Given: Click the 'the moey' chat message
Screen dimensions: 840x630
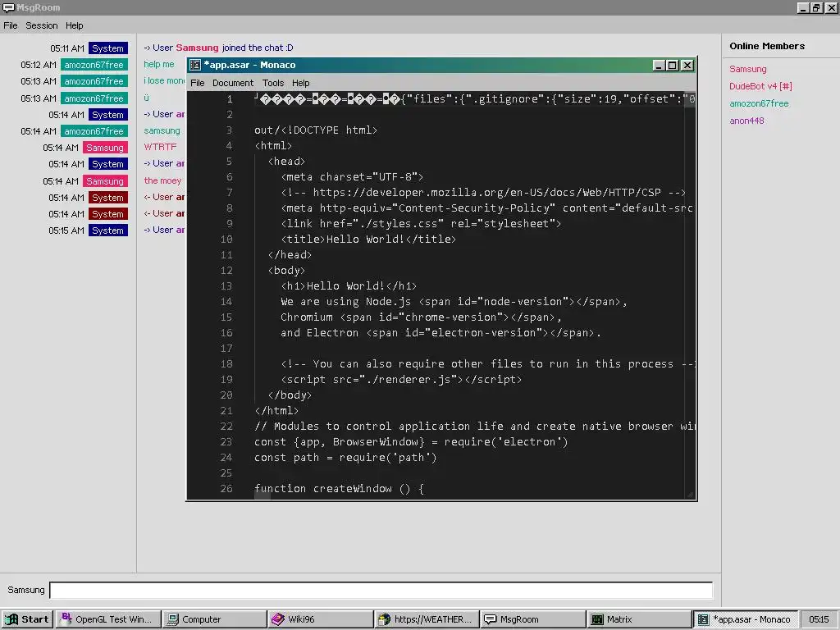Looking at the screenshot, I should [162, 180].
